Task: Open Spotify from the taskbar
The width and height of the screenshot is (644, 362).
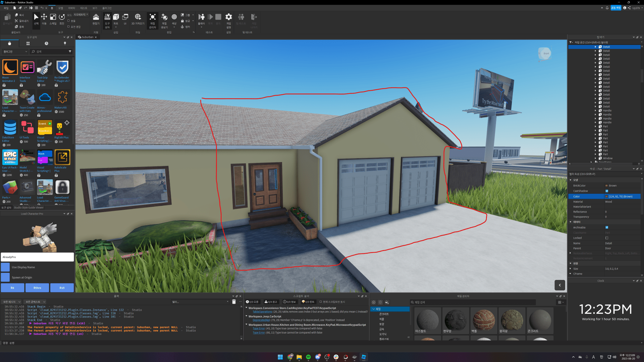Action: click(308, 357)
